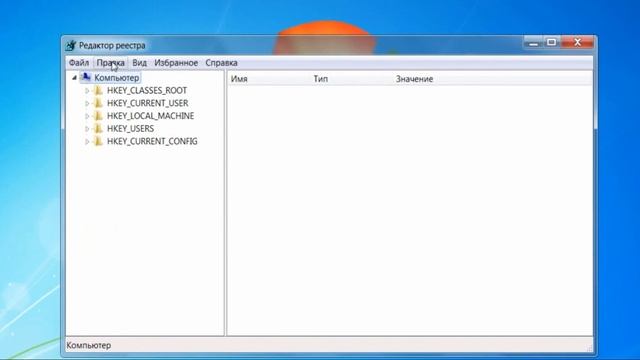The image size is (640, 360).
Task: Open the Правка menu
Action: (x=111, y=63)
